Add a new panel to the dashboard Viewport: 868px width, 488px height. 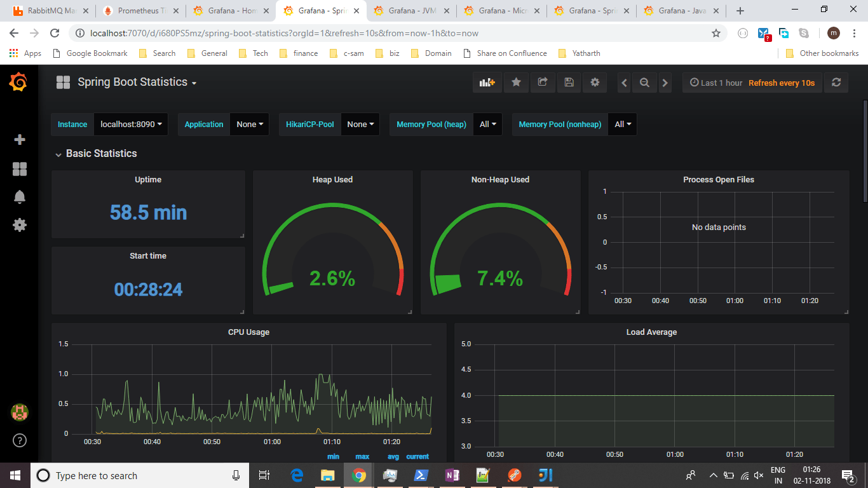click(487, 82)
